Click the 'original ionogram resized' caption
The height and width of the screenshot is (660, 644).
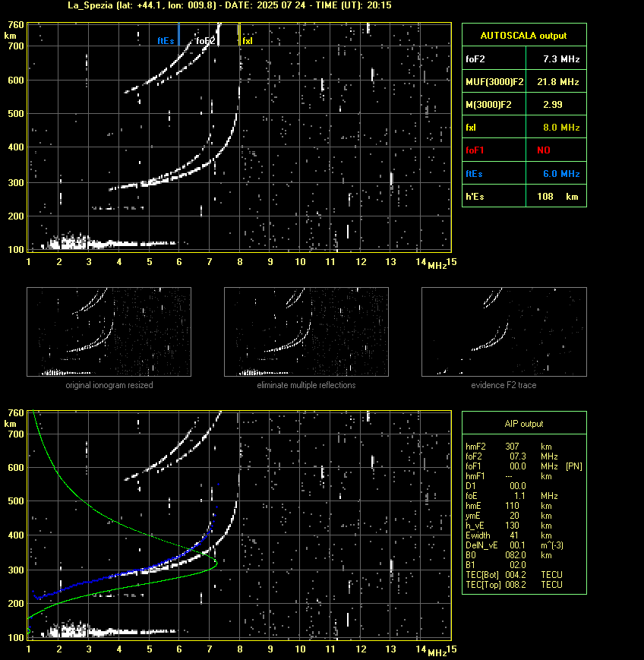pos(109,385)
